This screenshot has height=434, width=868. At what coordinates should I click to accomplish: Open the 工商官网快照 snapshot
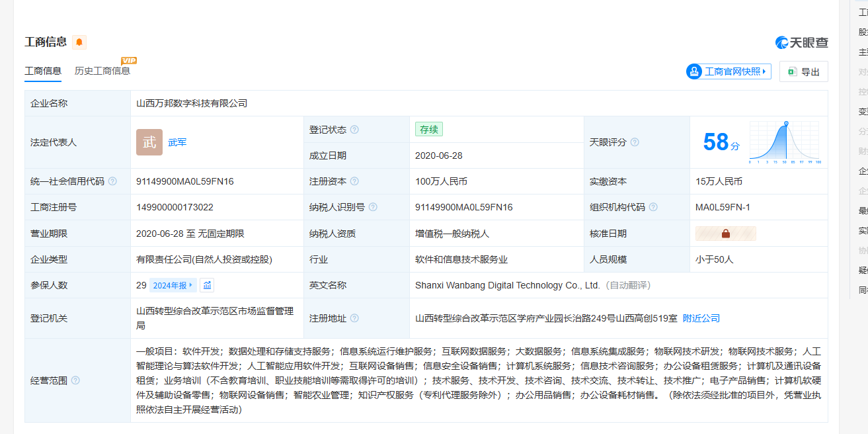click(729, 71)
